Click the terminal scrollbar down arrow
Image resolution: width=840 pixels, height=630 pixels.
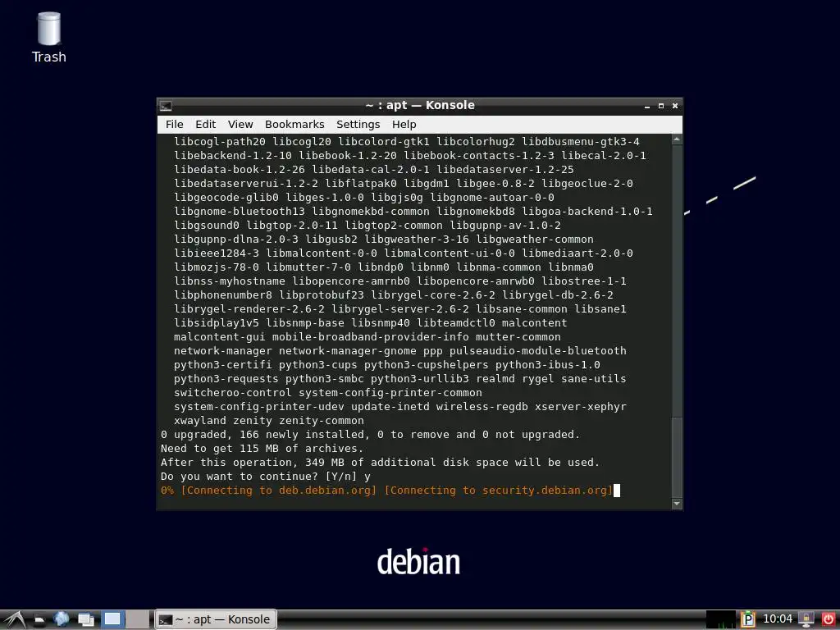(677, 503)
